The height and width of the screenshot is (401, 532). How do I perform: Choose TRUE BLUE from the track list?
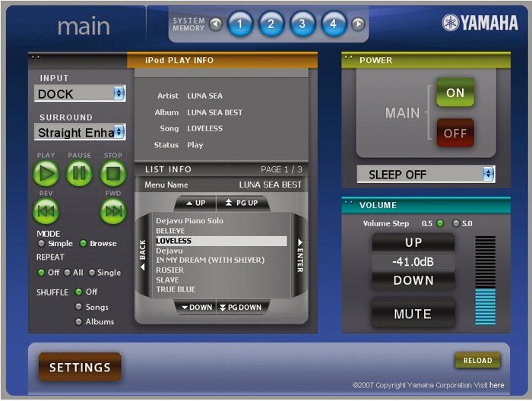(176, 289)
